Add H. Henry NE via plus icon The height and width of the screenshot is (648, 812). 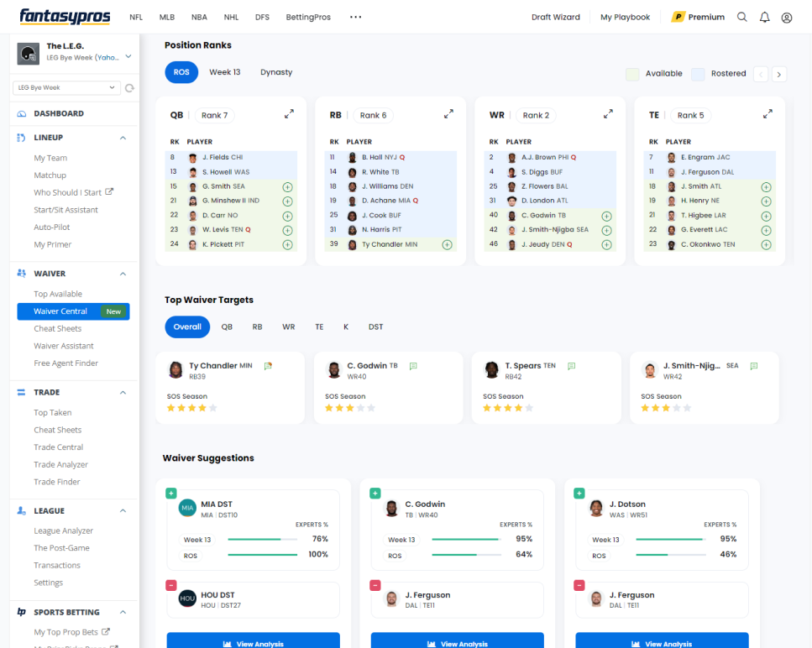click(766, 201)
